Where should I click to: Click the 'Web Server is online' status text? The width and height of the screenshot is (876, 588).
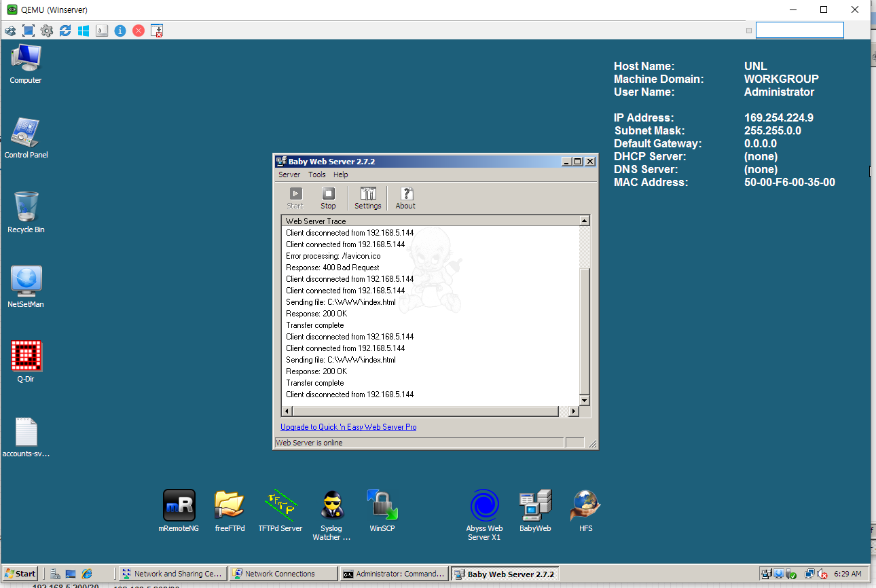309,443
